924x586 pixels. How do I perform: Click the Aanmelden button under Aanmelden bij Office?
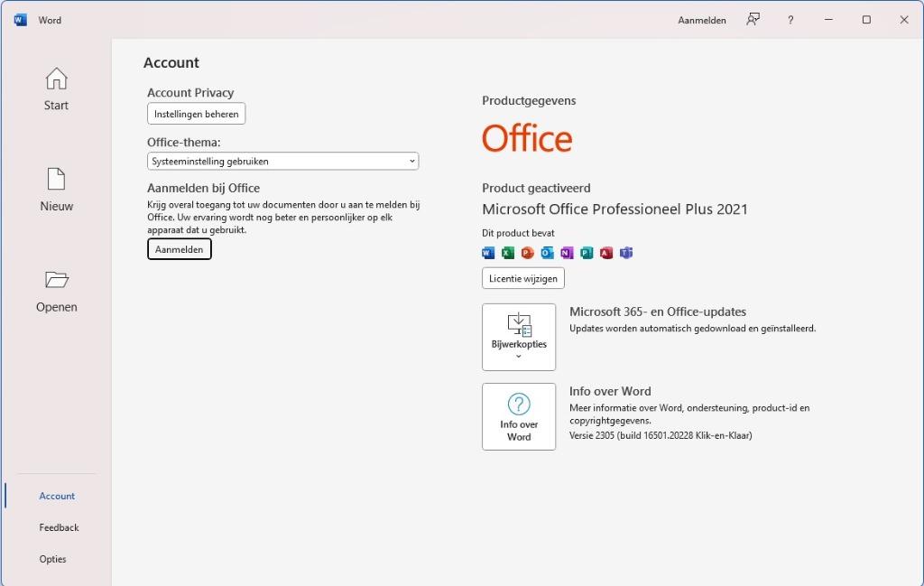click(180, 249)
